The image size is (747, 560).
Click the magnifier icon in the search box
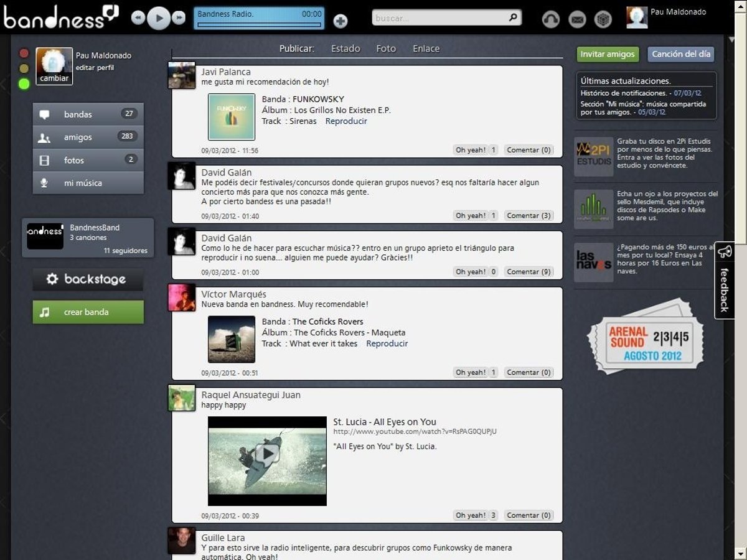pyautogui.click(x=513, y=18)
